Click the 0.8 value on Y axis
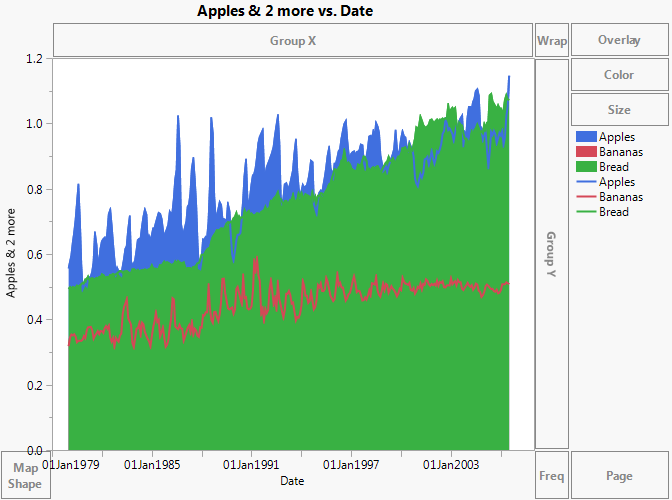 [34, 189]
